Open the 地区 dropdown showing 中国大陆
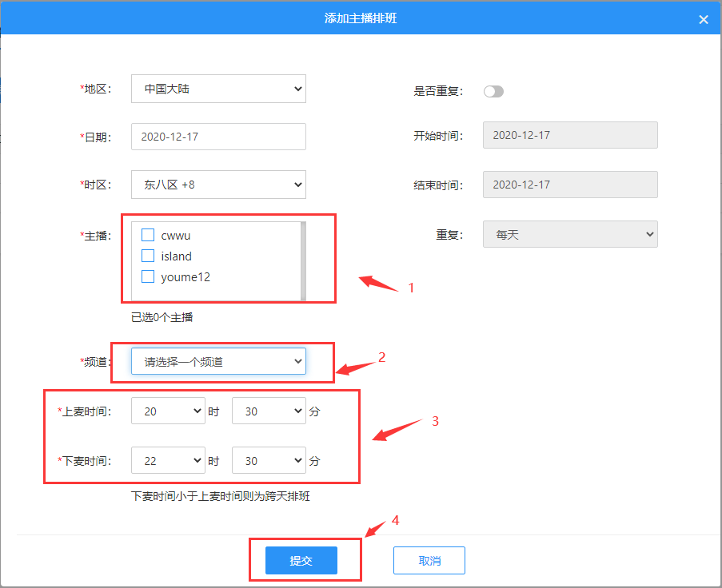Image resolution: width=722 pixels, height=588 pixels. point(218,89)
